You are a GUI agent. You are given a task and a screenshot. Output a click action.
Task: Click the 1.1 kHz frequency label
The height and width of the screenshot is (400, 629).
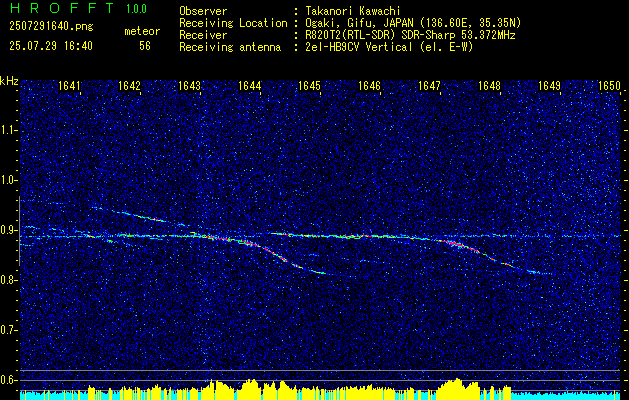click(9, 130)
